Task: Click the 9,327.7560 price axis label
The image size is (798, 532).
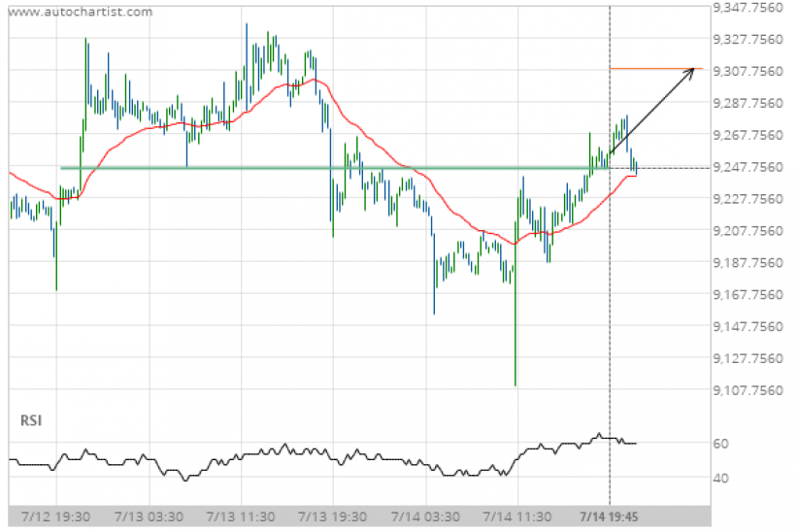Action: point(748,40)
